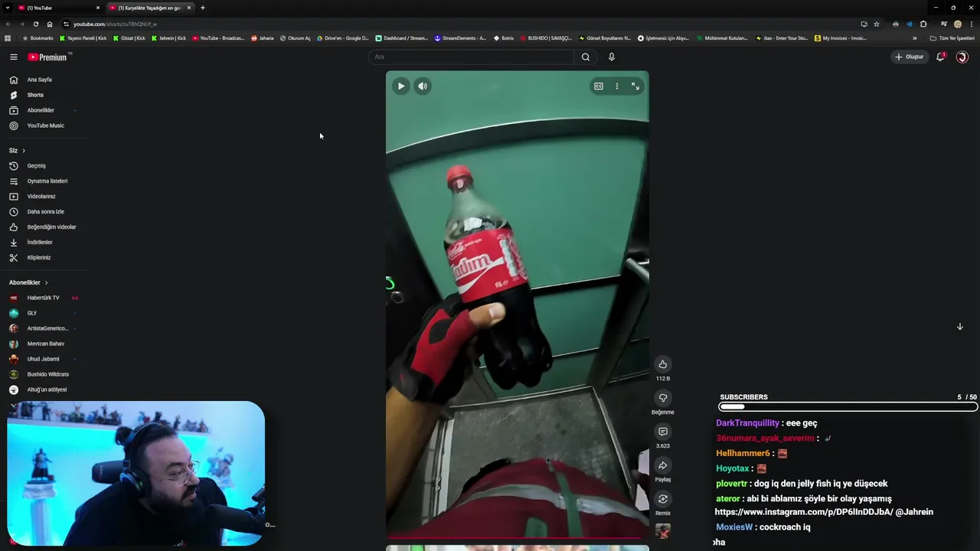Expand the Abonelikler section header
This screenshot has width=980, height=551.
(28, 282)
